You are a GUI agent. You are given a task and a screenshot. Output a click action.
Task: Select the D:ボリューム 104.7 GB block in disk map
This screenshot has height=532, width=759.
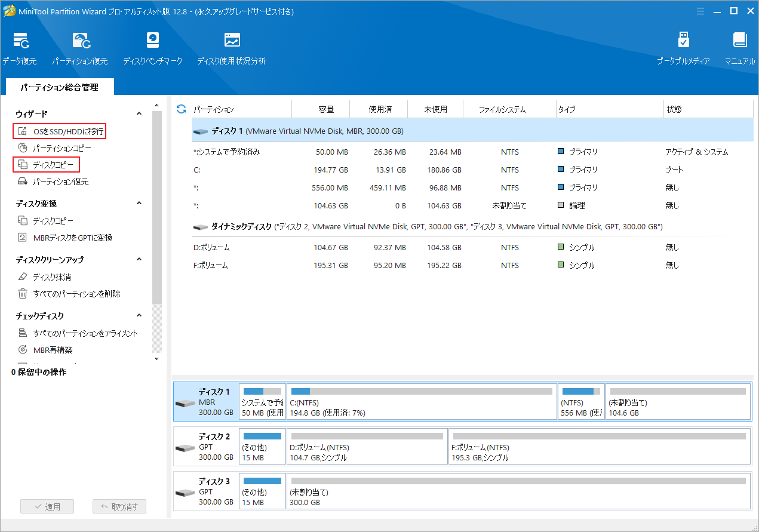coord(367,447)
